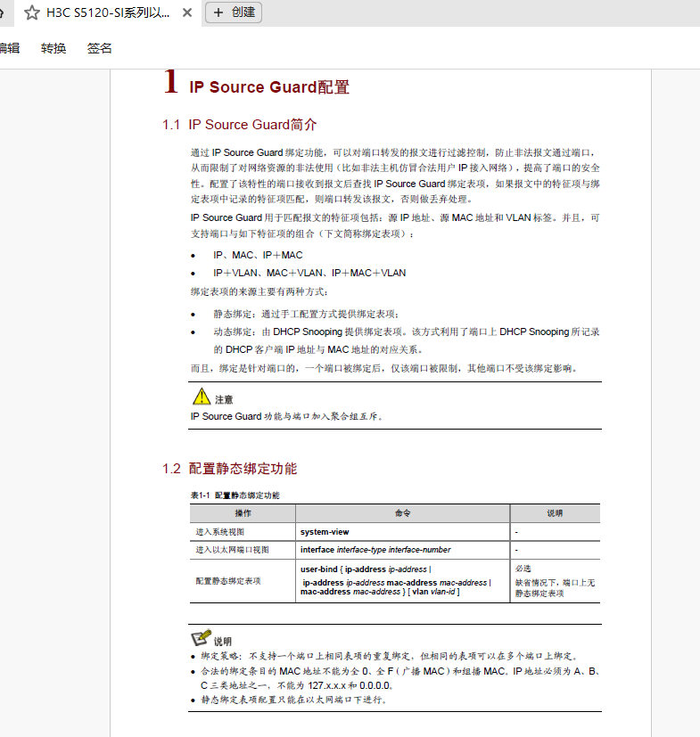The width and height of the screenshot is (700, 737).
Task: Click the table header cell '说明'
Action: (x=556, y=513)
